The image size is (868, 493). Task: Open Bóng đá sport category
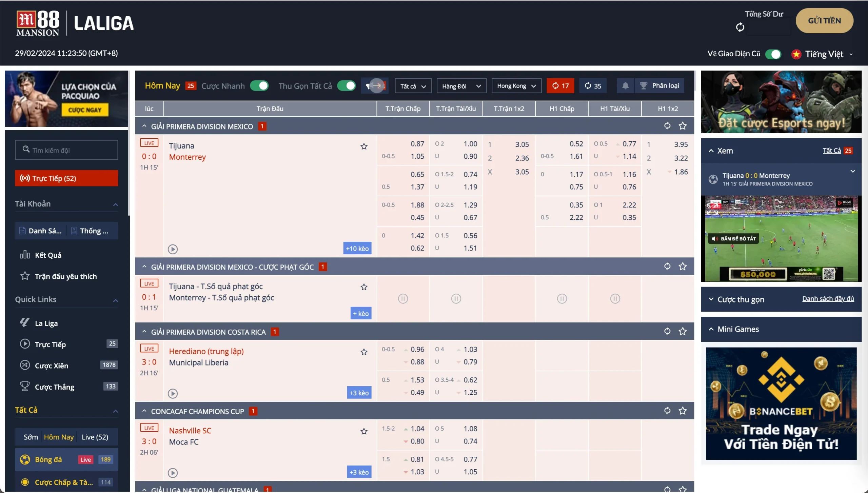click(x=66, y=459)
